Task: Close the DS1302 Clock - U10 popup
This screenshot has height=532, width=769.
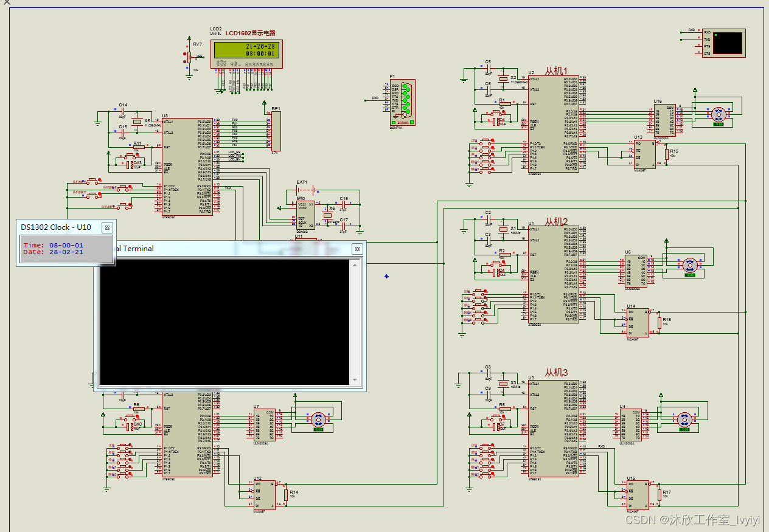Action: [107, 227]
